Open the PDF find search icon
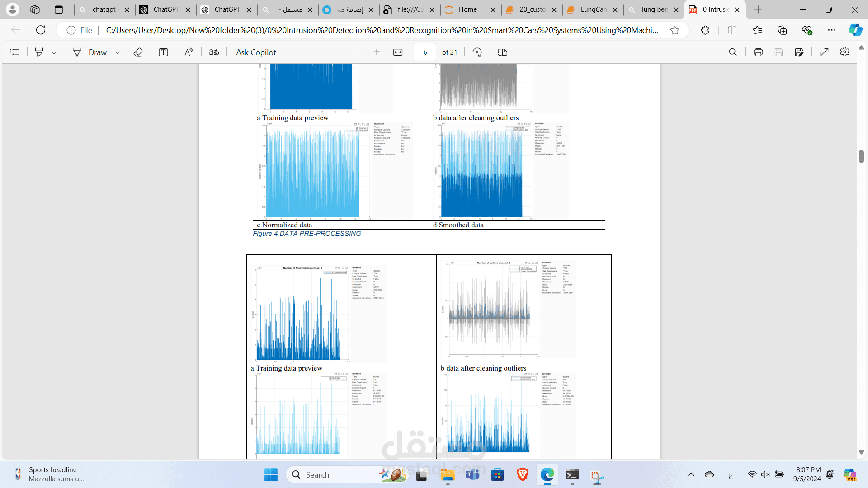This screenshot has width=868, height=488. tap(733, 52)
